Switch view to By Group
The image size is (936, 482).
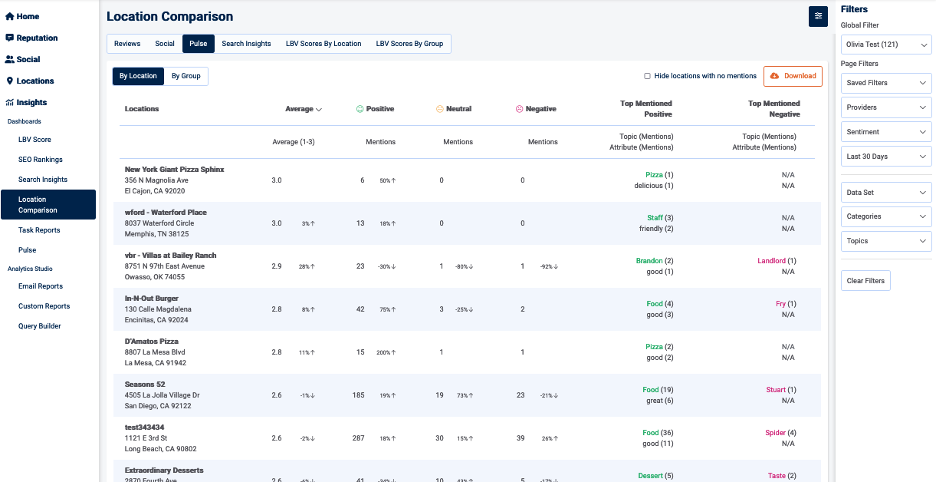(186, 76)
